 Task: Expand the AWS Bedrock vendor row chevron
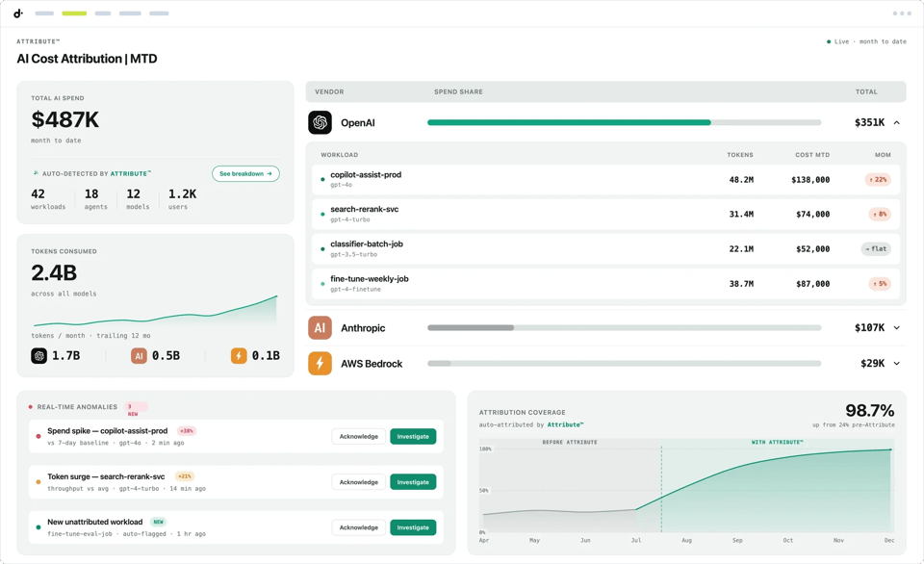click(897, 364)
